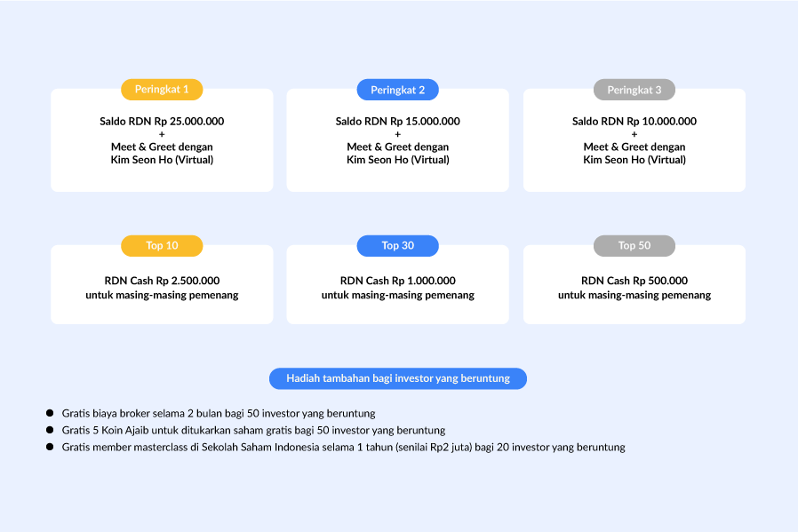Click the Hadiah tambahan bagi investor banner
798x532 pixels.
coord(397,378)
